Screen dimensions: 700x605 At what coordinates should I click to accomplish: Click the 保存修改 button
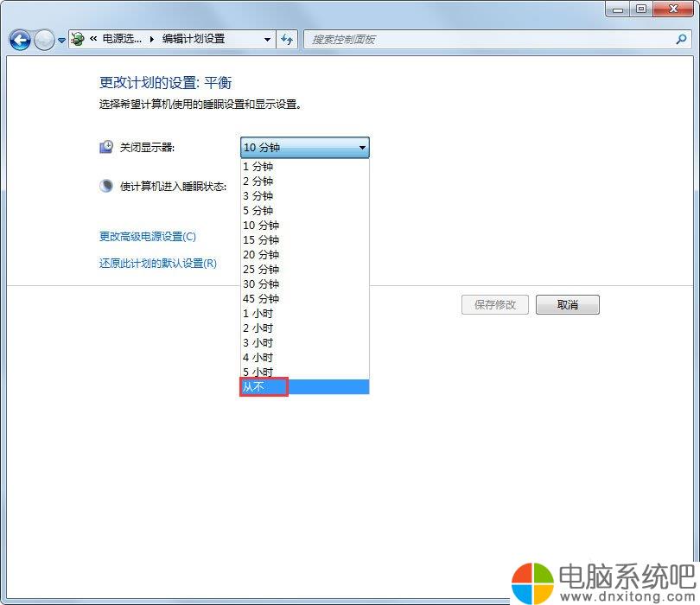[x=494, y=304]
